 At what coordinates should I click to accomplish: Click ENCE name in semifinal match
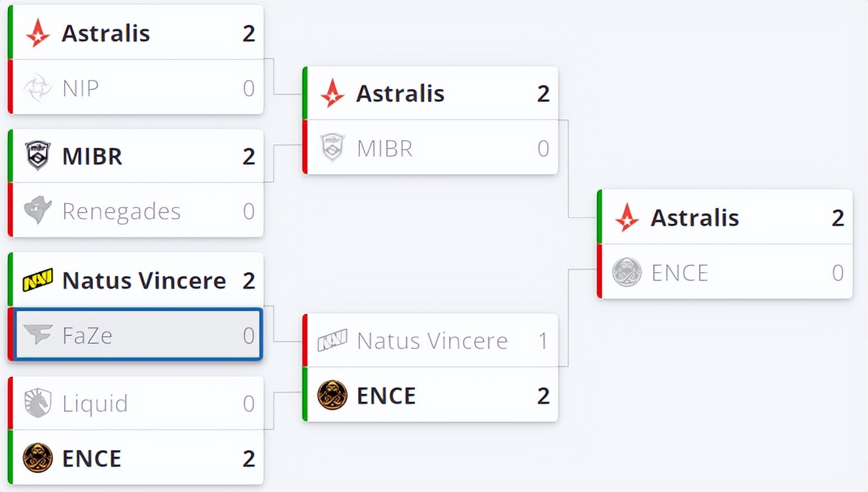tap(386, 396)
